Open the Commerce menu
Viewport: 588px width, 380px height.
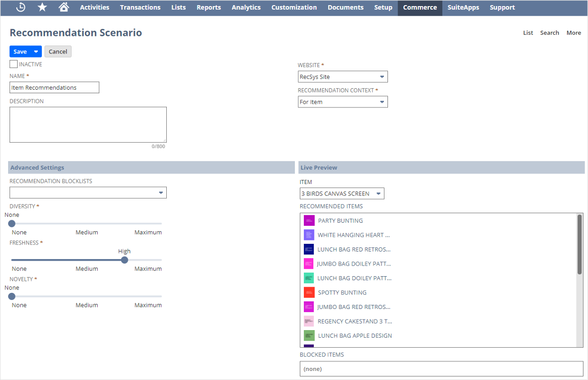coord(420,8)
